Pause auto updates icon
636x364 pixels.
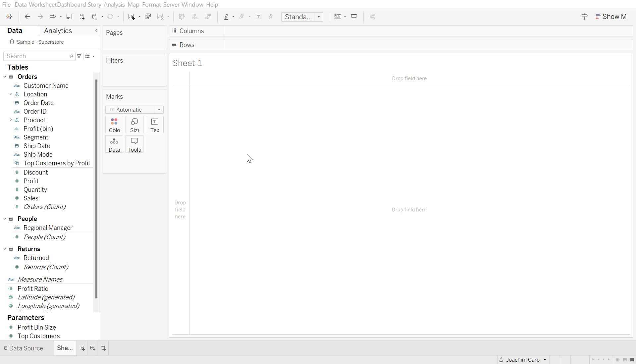pos(95,17)
